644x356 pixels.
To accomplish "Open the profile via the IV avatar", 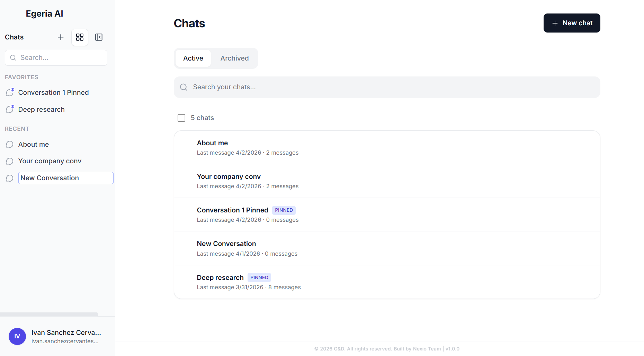I will (17, 336).
